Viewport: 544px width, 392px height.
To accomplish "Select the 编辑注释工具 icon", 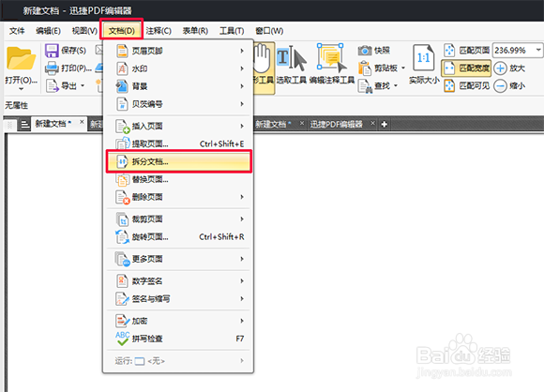I will click(331, 57).
